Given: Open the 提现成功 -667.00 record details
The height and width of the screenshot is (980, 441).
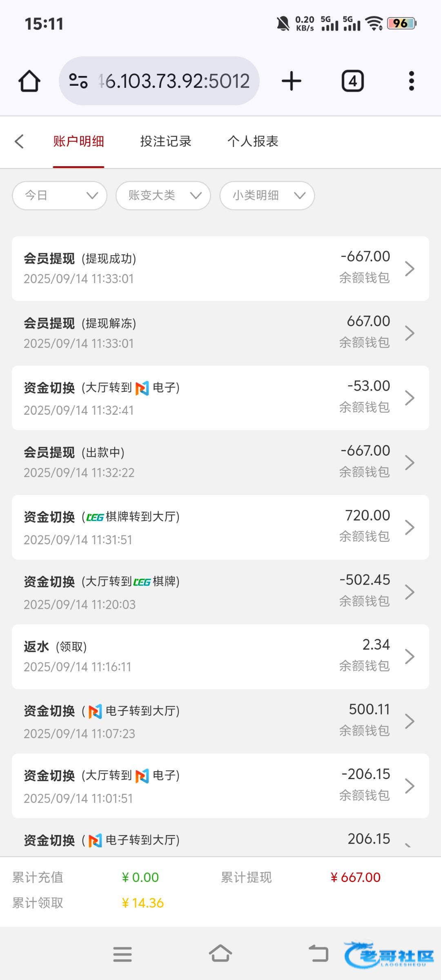Looking at the screenshot, I should [x=220, y=268].
